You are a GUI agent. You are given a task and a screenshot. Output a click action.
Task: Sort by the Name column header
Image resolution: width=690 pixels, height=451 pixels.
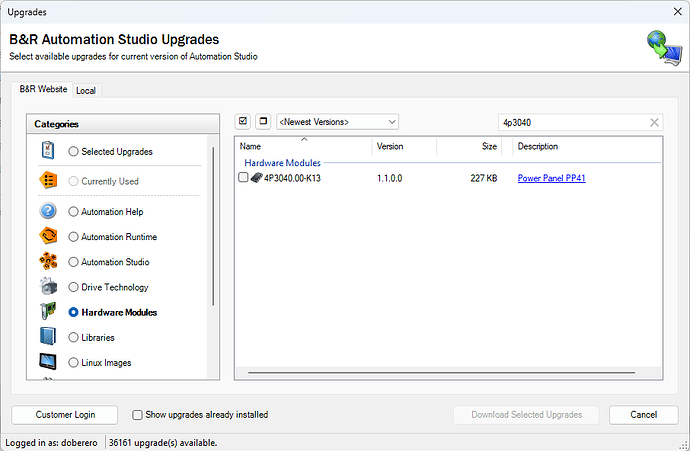tap(304, 147)
